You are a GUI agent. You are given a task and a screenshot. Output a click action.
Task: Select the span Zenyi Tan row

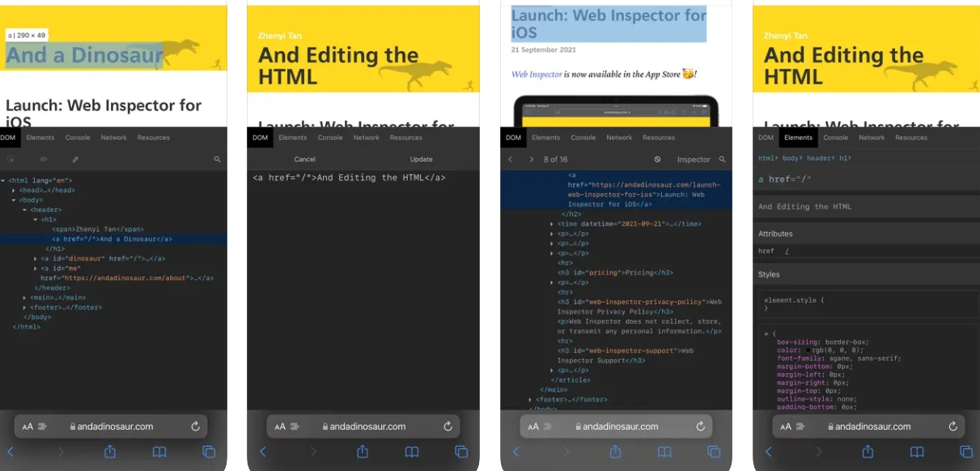(x=98, y=229)
